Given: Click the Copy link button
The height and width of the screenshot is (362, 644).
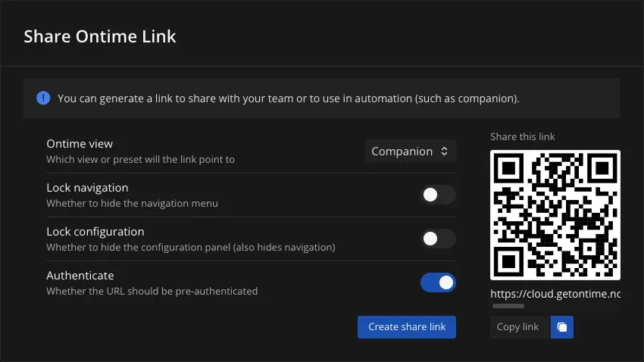Looking at the screenshot, I should [x=519, y=327].
